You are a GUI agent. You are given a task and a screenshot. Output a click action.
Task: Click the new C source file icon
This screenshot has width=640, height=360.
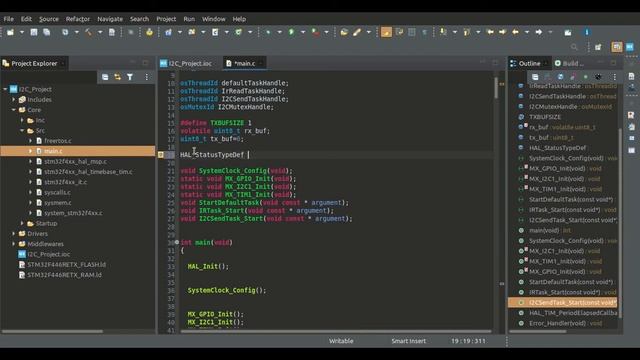click(x=215, y=32)
